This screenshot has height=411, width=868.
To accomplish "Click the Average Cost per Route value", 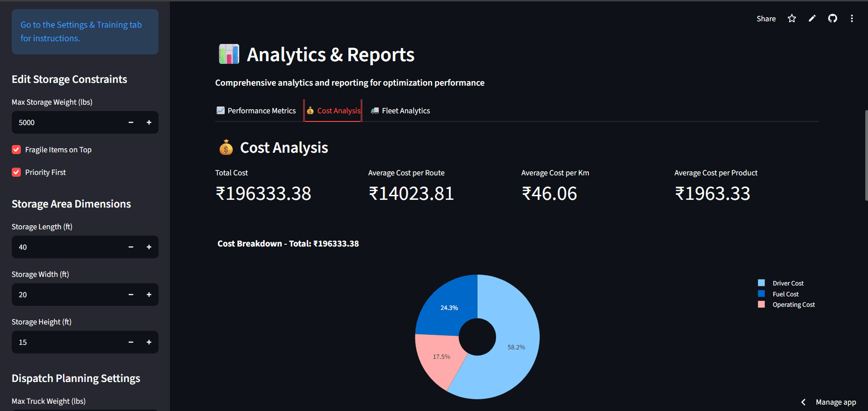I will click(411, 193).
